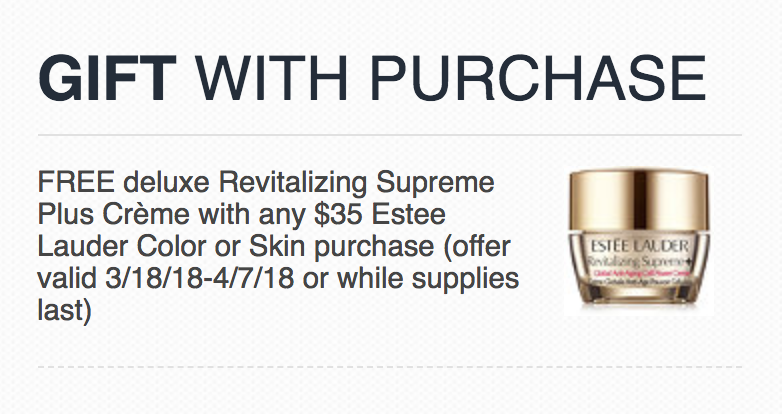Click the gold lid of the jar
The image size is (782, 414).
[x=639, y=199]
